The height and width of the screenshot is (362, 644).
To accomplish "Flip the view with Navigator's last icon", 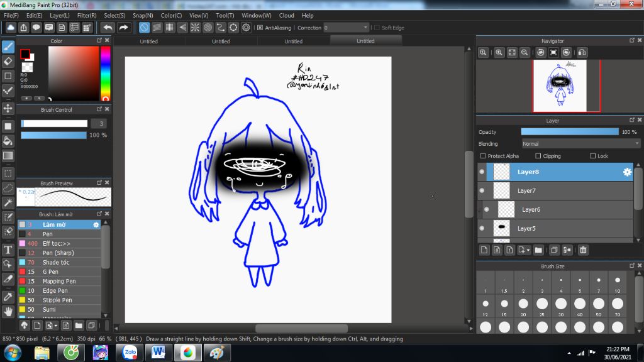I will [582, 53].
